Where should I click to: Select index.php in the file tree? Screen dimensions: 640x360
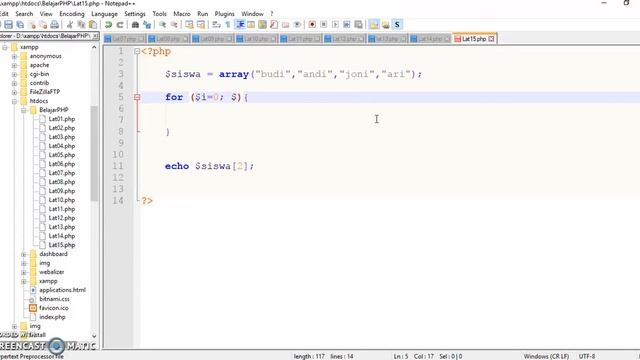click(x=52, y=317)
